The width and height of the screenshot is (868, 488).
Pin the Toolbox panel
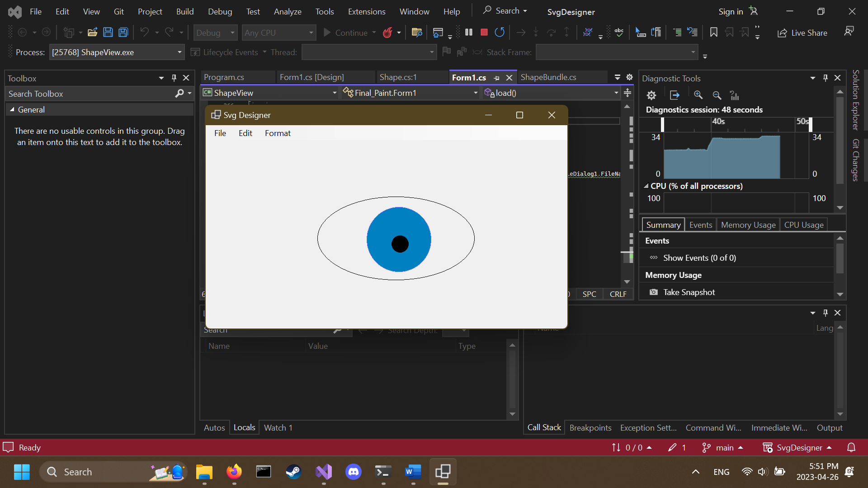173,78
